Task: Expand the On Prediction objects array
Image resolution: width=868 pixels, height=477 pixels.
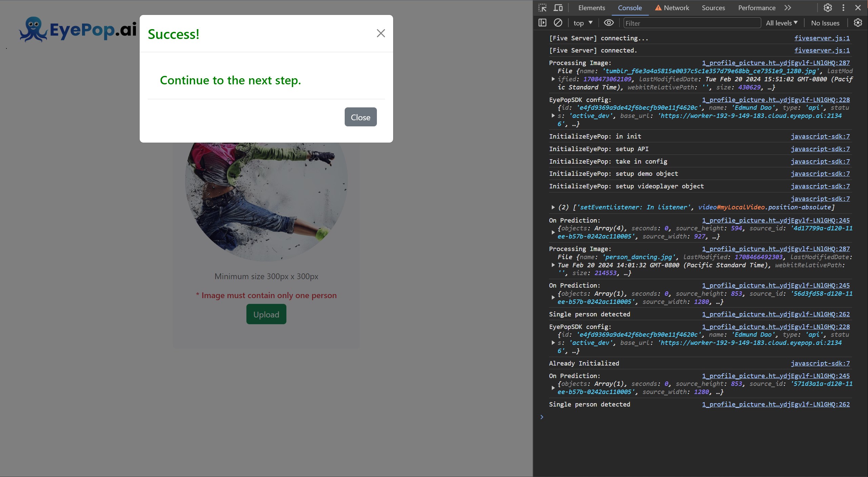Action: click(x=553, y=232)
